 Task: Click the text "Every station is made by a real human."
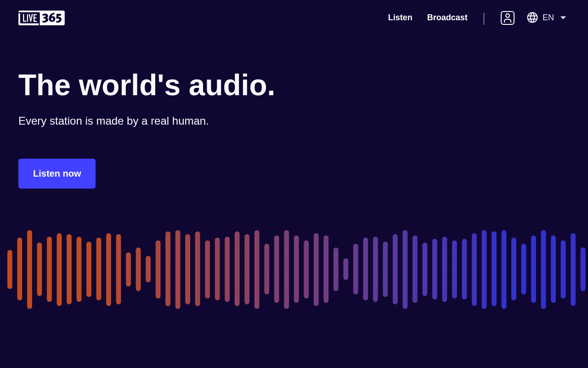113,121
